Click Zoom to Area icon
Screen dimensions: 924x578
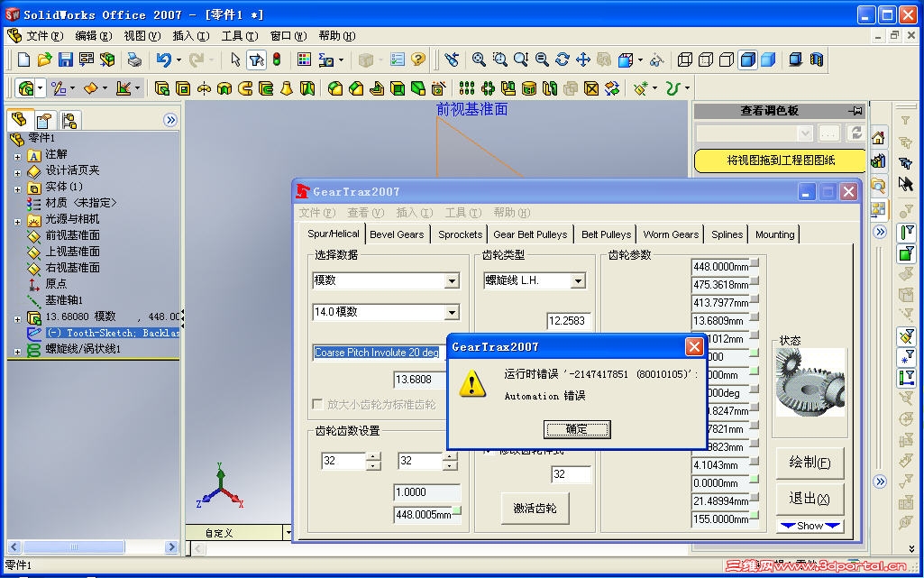[499, 60]
